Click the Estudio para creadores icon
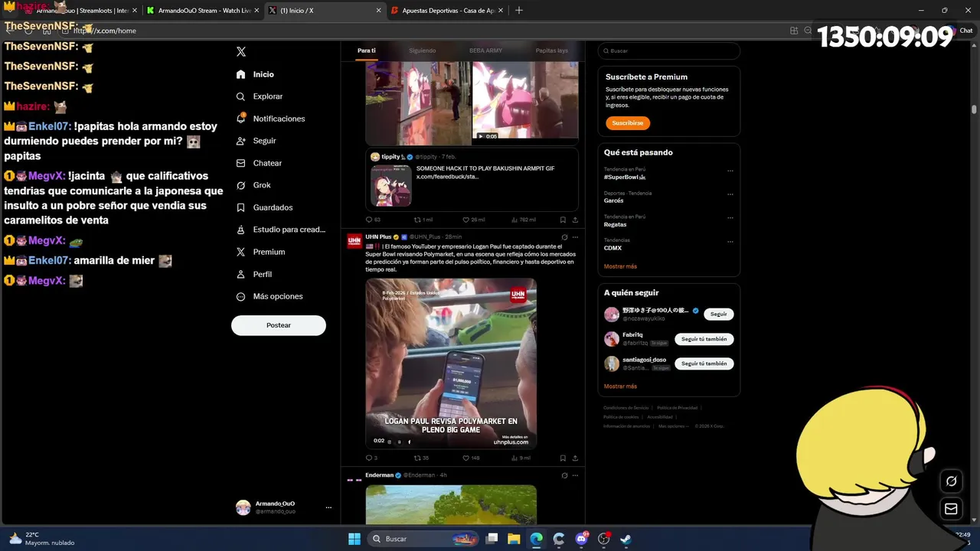This screenshot has height=551, width=980. (x=240, y=230)
